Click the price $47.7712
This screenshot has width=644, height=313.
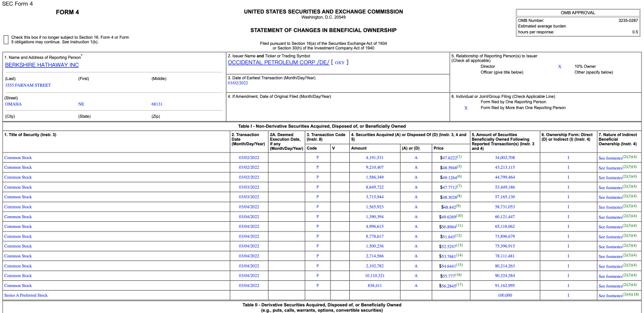[448, 188]
